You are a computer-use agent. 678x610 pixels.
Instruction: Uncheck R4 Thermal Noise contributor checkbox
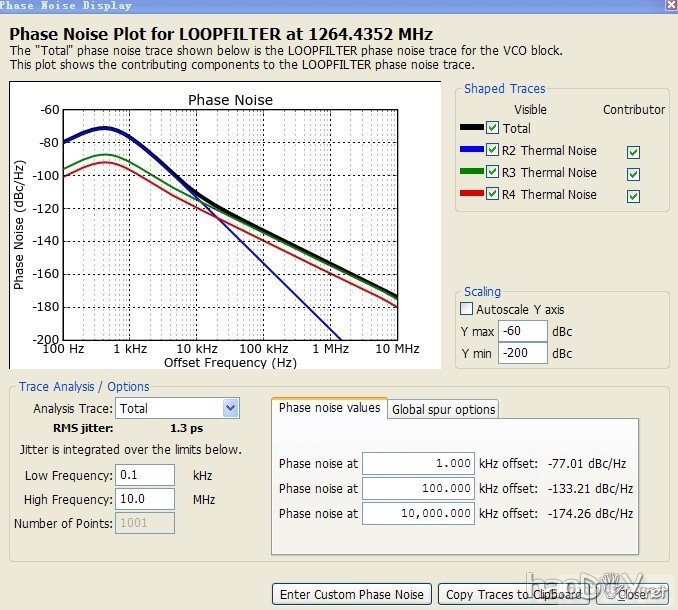point(632,196)
